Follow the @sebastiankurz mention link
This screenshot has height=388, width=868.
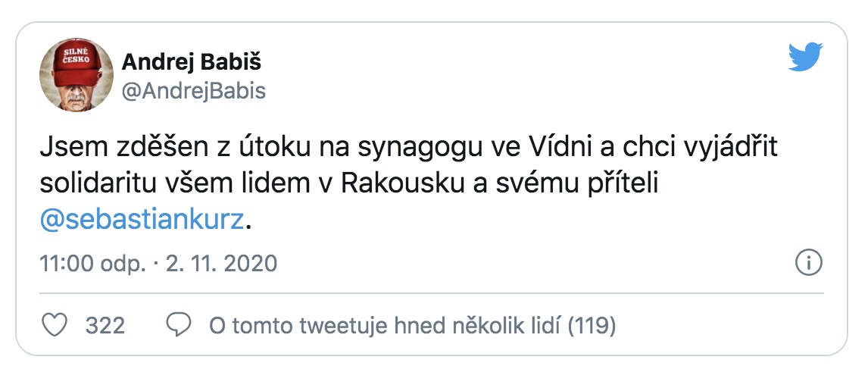tap(142, 221)
